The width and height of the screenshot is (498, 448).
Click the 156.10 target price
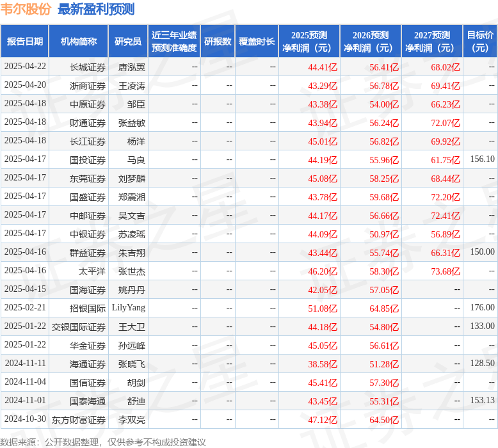pyautogui.click(x=483, y=159)
